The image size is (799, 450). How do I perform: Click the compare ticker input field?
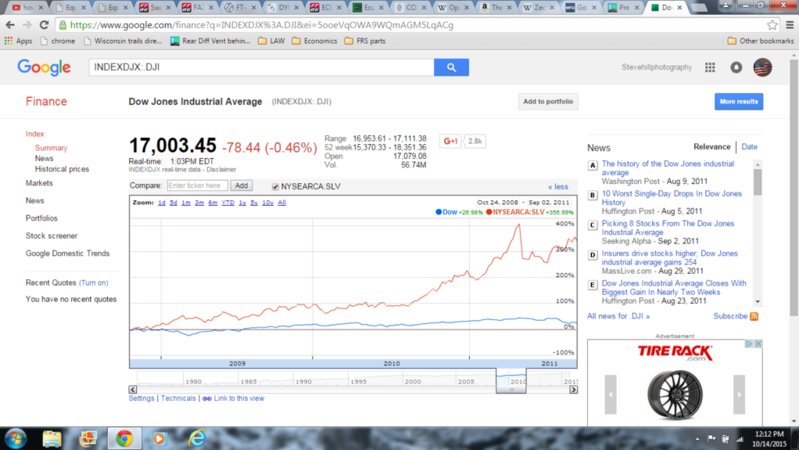click(197, 186)
